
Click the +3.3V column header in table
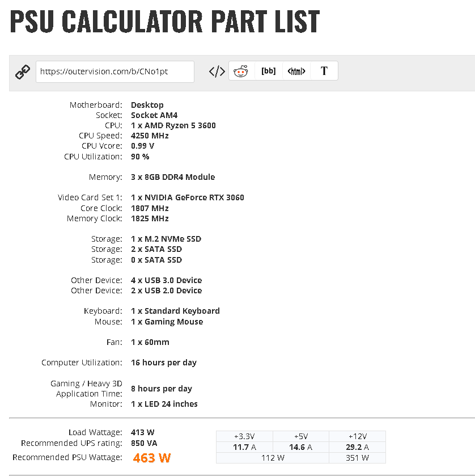pos(244,436)
